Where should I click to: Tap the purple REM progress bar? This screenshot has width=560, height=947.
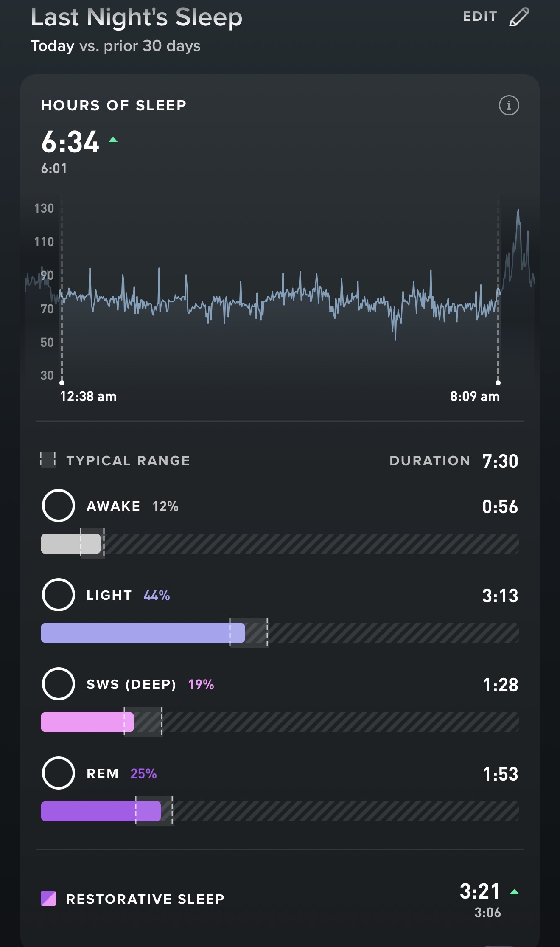pos(101,811)
